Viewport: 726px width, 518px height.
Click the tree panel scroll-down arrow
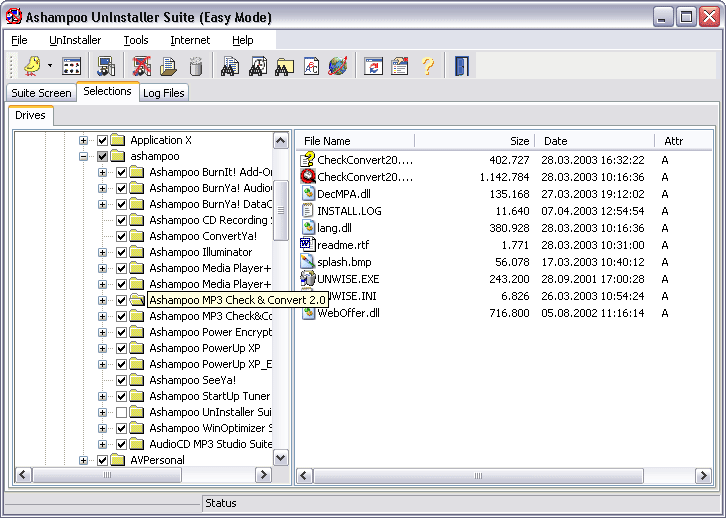click(281, 458)
